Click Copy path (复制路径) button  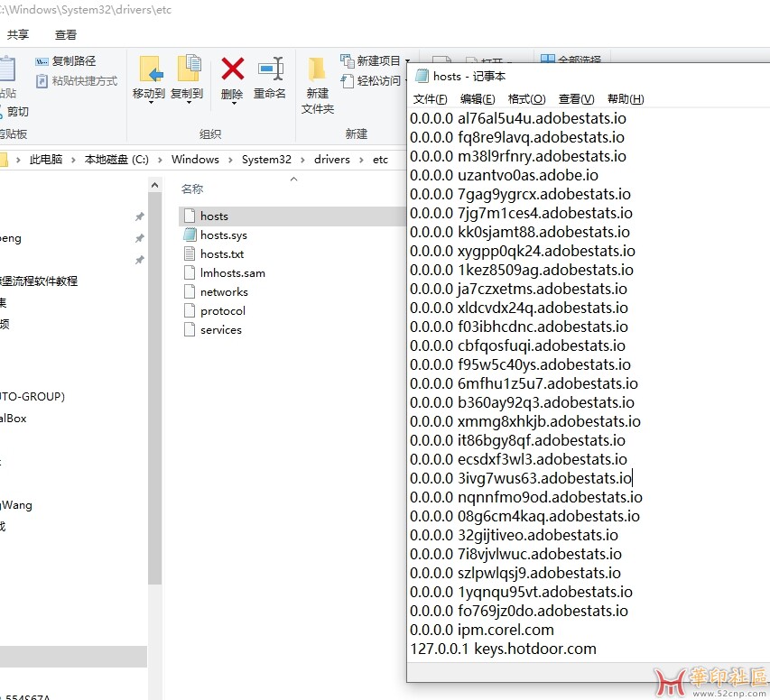click(x=66, y=60)
